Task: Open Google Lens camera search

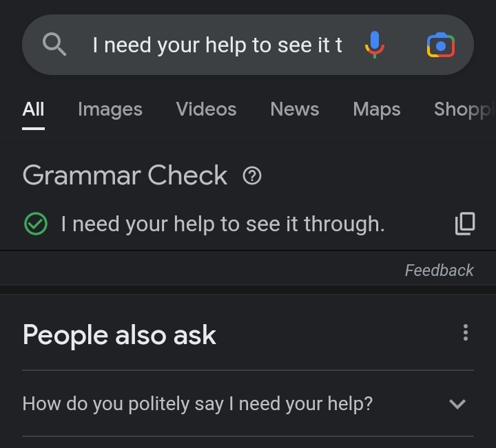Action: (x=441, y=45)
